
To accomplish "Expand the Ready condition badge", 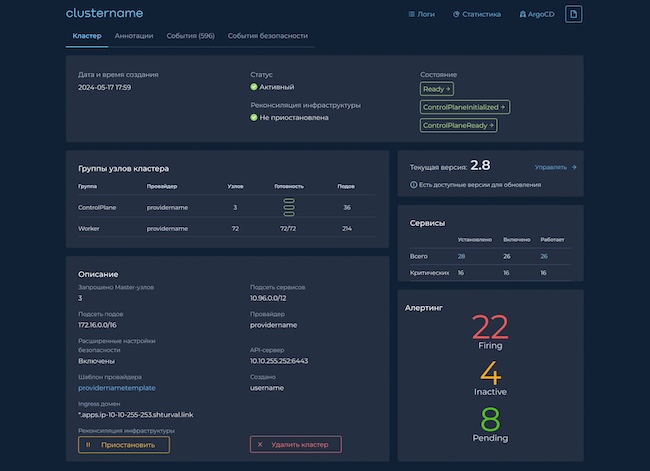I will click(x=437, y=89).
